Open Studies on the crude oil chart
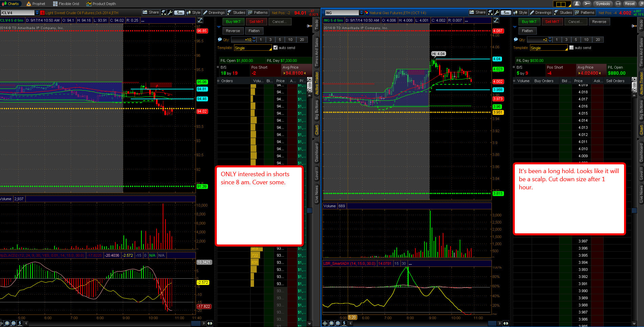644x327 pixels. 236,13
